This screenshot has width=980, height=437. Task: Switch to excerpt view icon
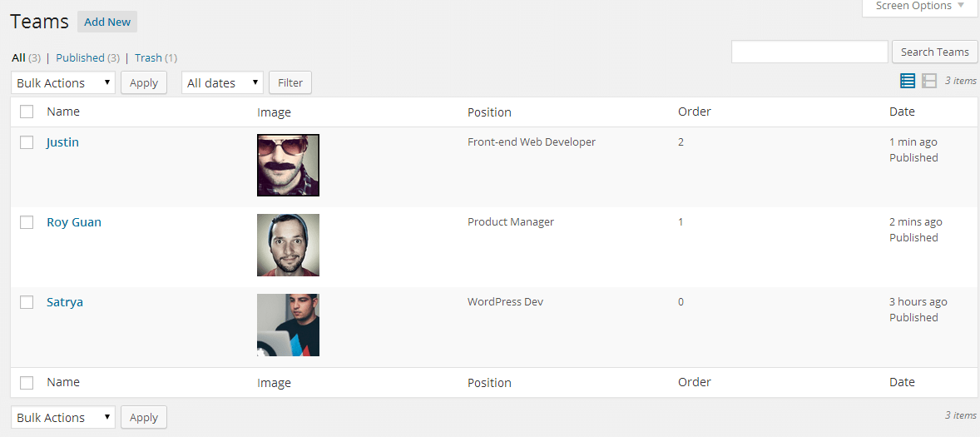(x=929, y=81)
